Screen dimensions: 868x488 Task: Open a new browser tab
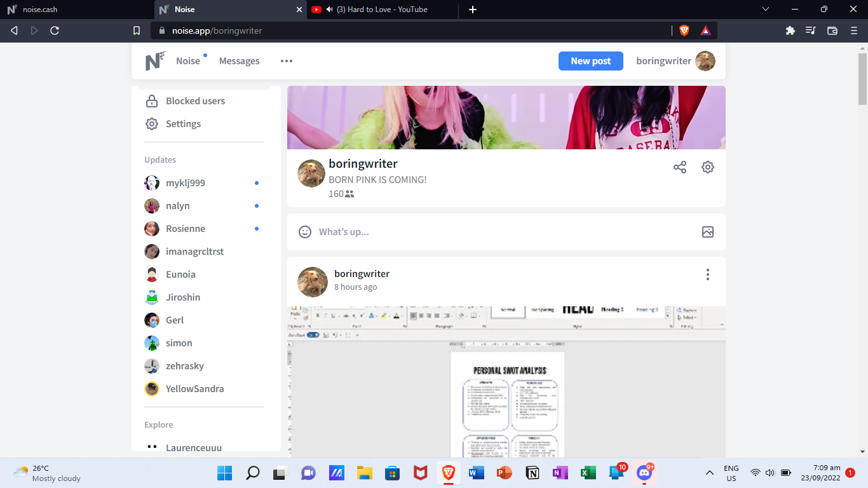coord(473,10)
